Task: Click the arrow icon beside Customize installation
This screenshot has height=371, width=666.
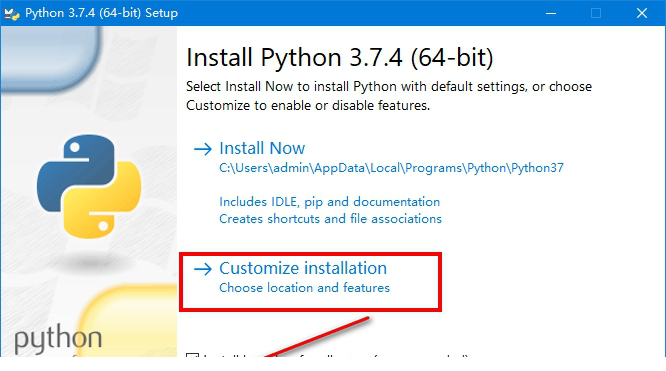Action: click(203, 269)
